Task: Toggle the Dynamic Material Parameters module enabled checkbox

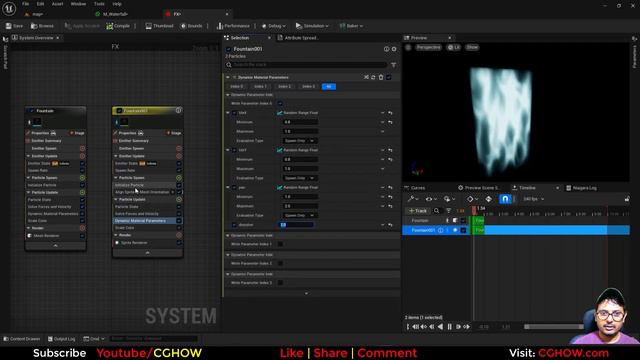Action: point(389,77)
